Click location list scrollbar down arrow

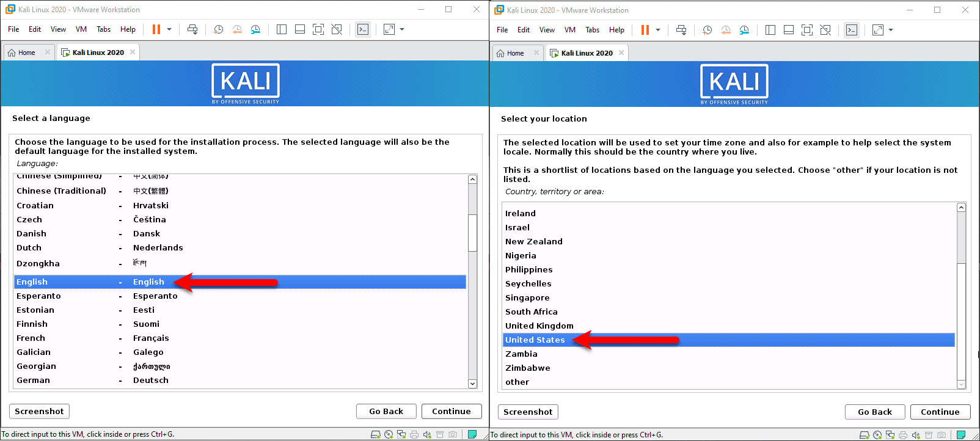click(961, 384)
